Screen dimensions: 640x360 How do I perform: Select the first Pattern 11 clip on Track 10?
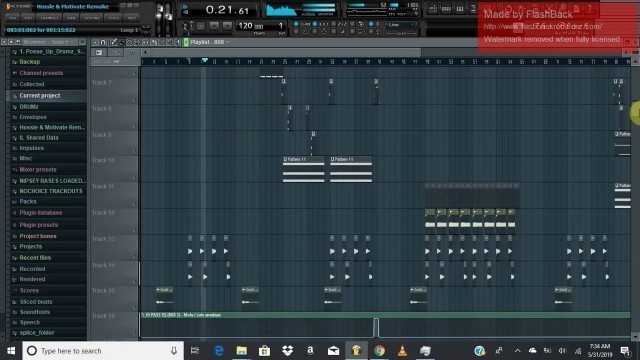click(304, 169)
